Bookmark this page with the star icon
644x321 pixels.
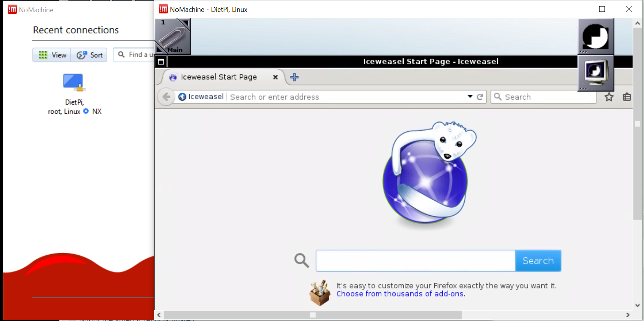click(x=609, y=97)
